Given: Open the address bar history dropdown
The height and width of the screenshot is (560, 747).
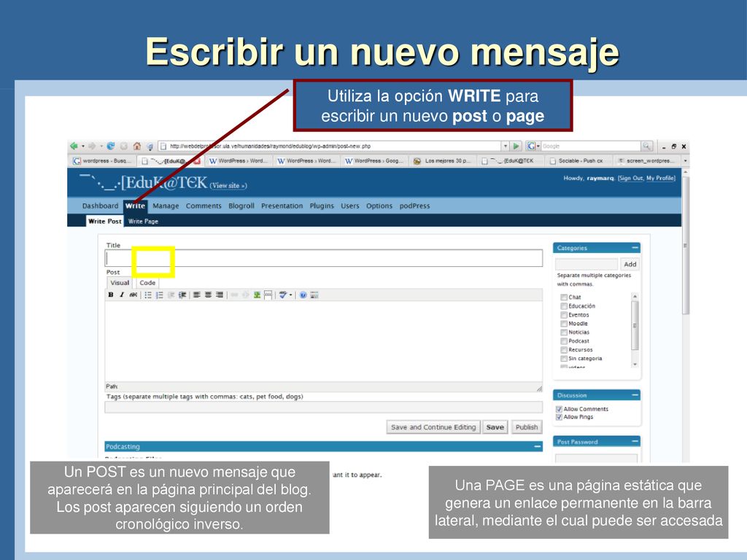Looking at the screenshot, I should [x=506, y=146].
